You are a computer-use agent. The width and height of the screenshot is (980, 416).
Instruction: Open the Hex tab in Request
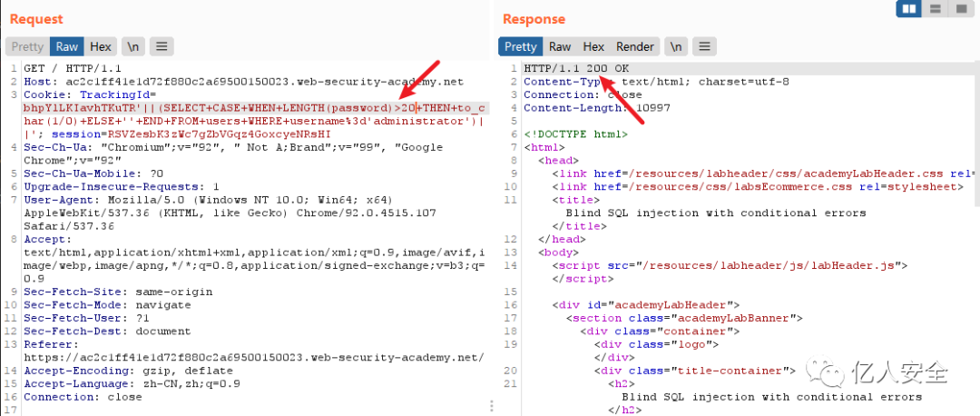click(101, 46)
